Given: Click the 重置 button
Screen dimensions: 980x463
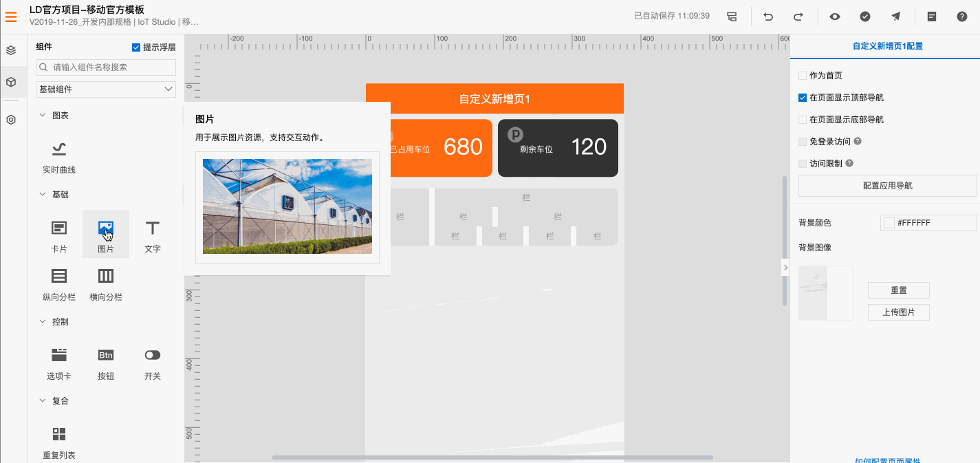Looking at the screenshot, I should tap(899, 290).
